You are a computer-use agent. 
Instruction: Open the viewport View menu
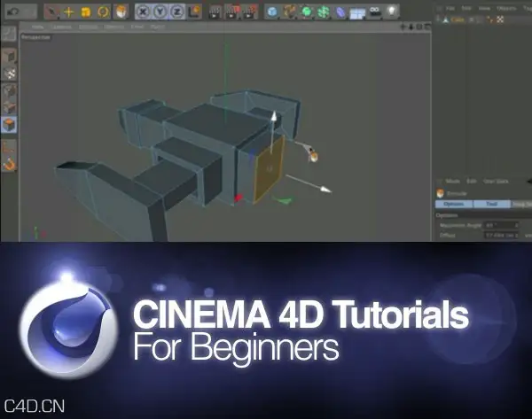(37, 27)
